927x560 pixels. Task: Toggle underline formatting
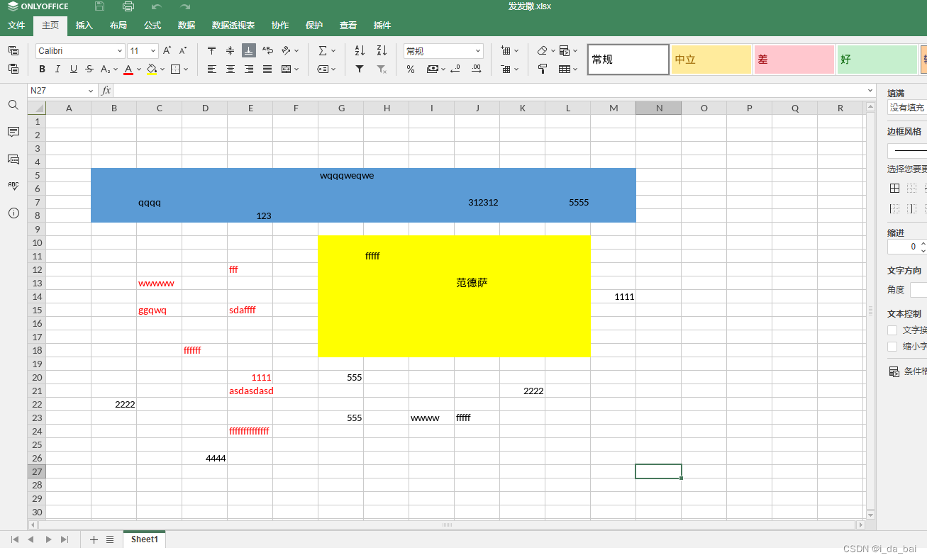click(x=73, y=69)
